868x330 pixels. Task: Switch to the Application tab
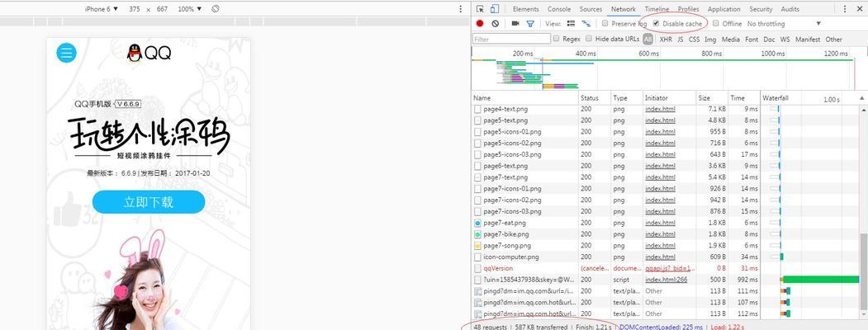click(723, 9)
